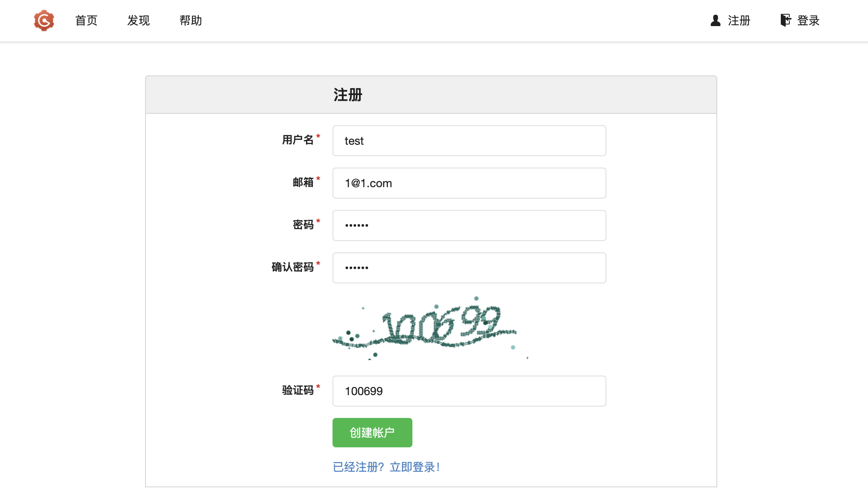This screenshot has width=868, height=504.
Task: Click the door icon beside 登录
Action: point(785,20)
